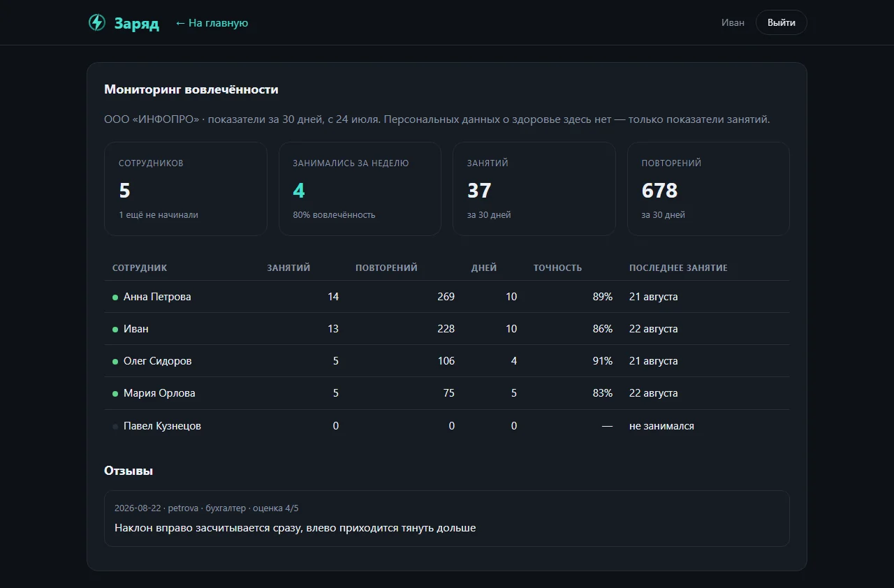Click gray status dot beside Павел Кузнецов
Image resolution: width=894 pixels, height=588 pixels.
[x=115, y=427]
